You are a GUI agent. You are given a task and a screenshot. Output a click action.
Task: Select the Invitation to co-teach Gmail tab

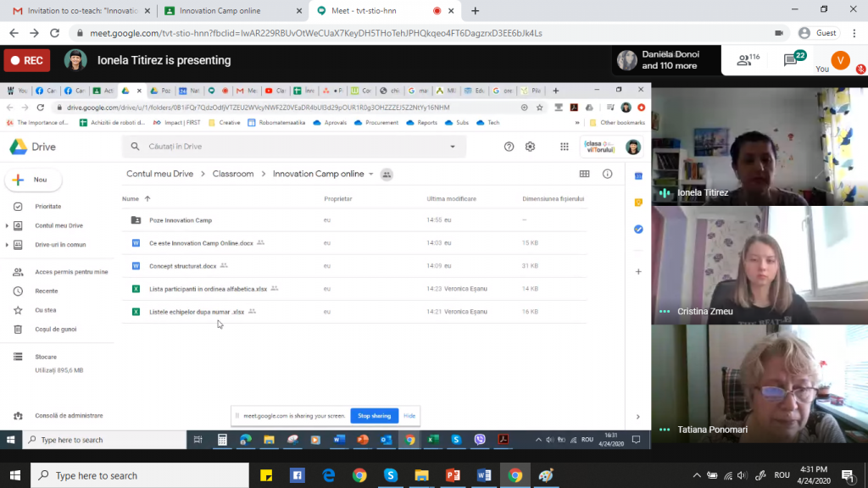click(x=81, y=11)
